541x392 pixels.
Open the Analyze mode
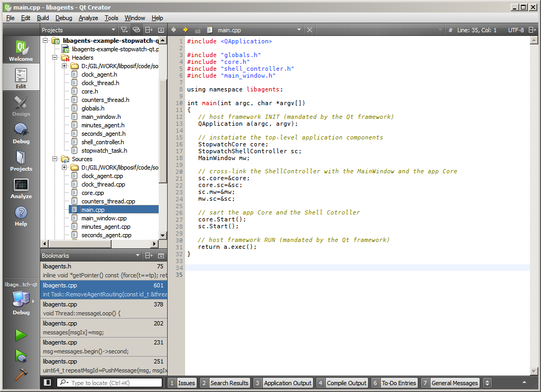coord(21,188)
